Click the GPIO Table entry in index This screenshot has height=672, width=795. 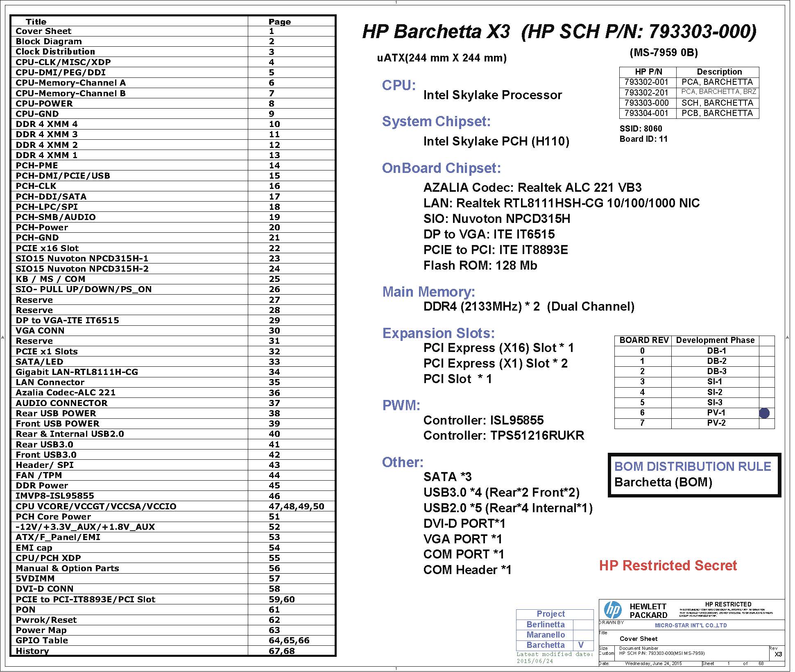pyautogui.click(x=42, y=640)
